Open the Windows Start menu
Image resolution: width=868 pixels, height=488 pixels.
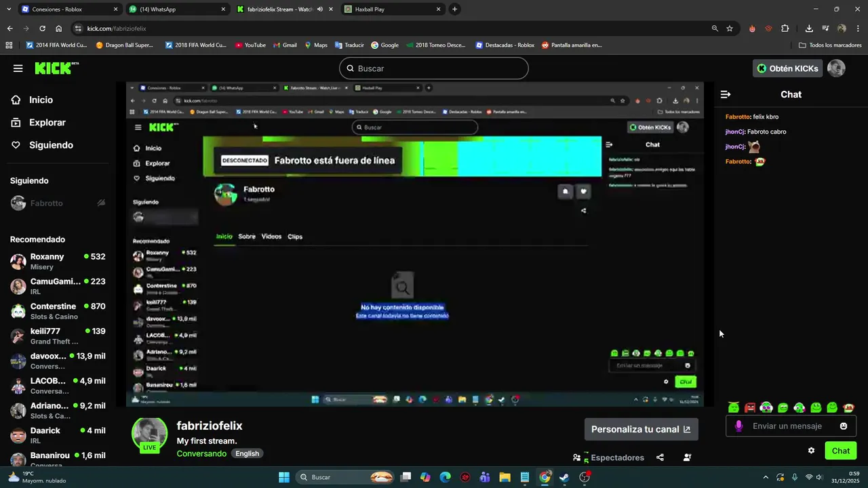[284, 477]
